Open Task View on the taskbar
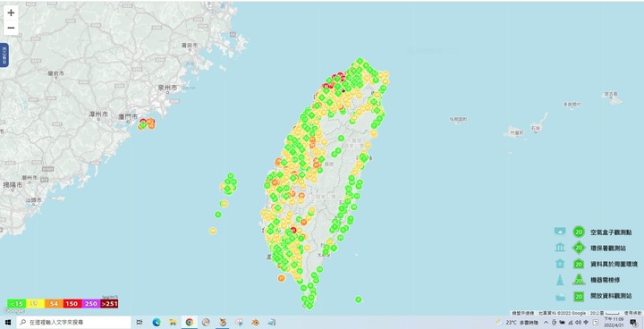This screenshot has height=329, width=644. click(140, 323)
